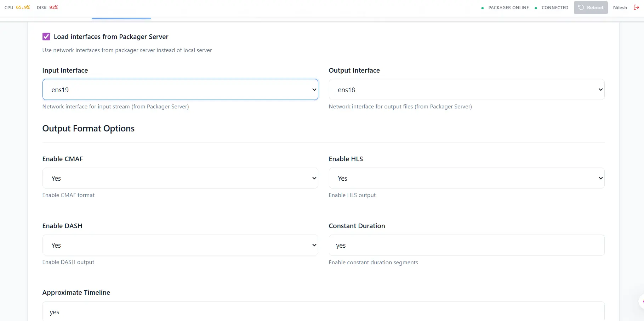
Task: Click the Enable constant duration segments hint
Action: pyautogui.click(x=373, y=262)
